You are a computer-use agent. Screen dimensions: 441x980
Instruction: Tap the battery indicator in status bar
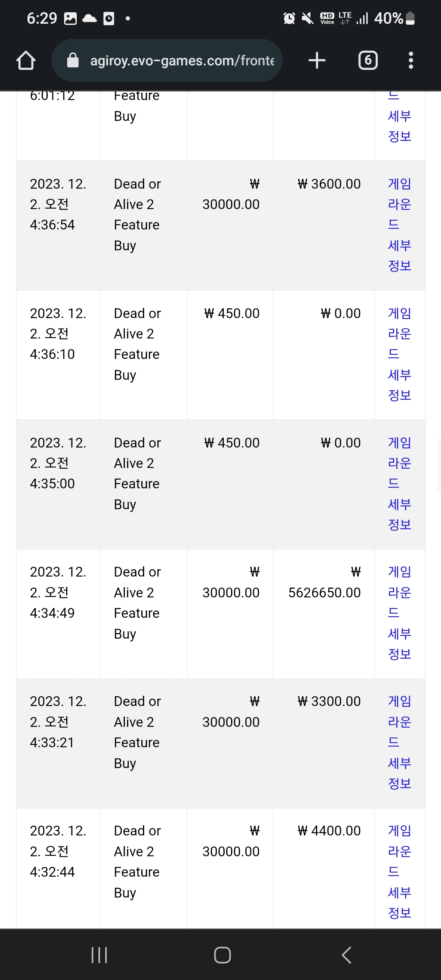(411, 18)
